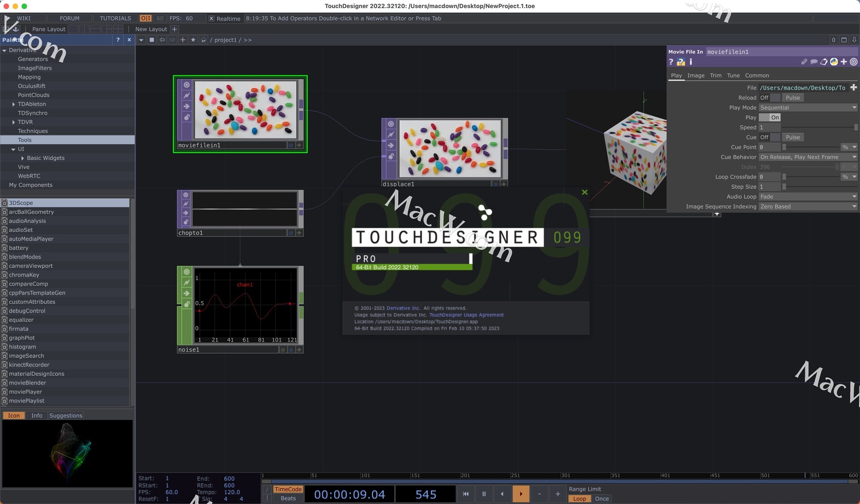Viewport: 860px width, 504px height.
Task: Click the operator info 'i' icon
Action: point(691,62)
